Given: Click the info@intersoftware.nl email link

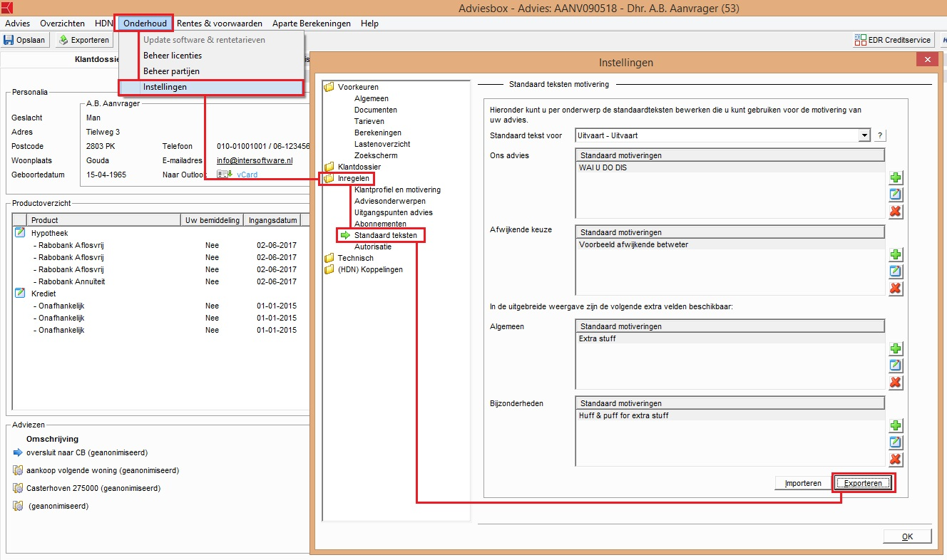Looking at the screenshot, I should 255,160.
